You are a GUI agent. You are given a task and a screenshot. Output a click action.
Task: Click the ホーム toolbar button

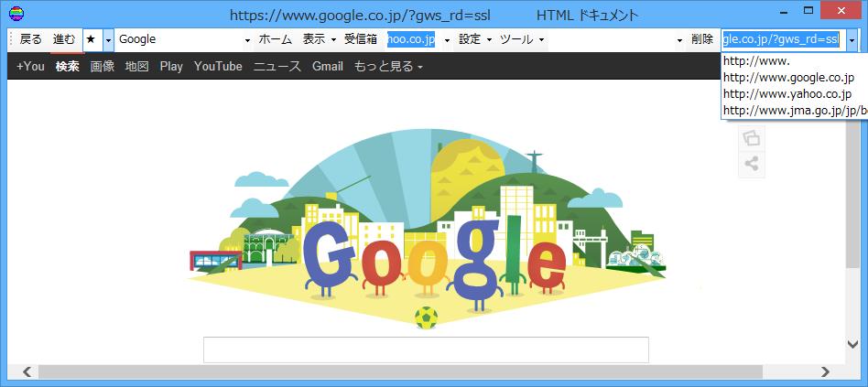(275, 40)
